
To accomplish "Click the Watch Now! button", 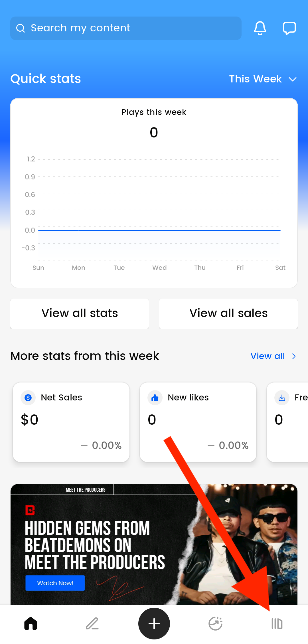I will (55, 583).
